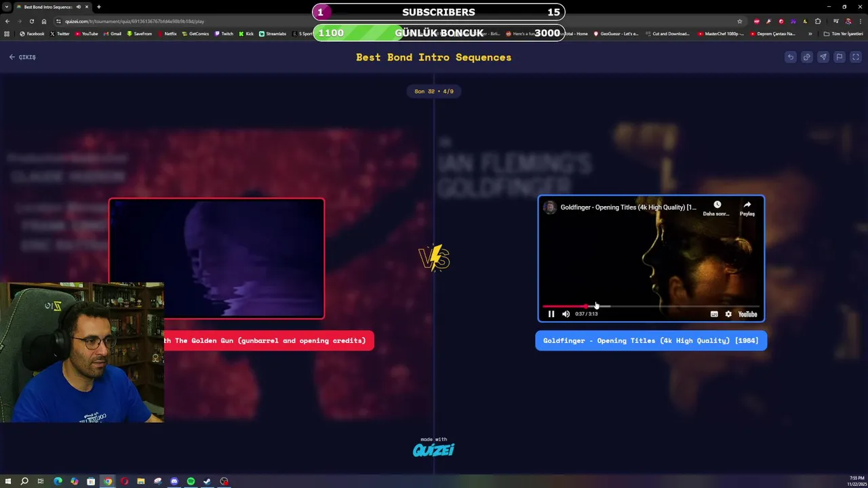Viewport: 868px width, 488px height.
Task: Open the Gmail bookmark
Action: coord(112,33)
